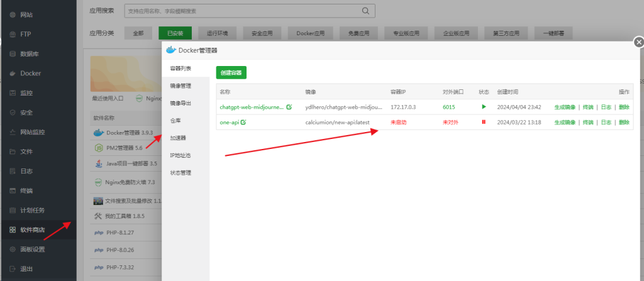
Task: Click the 创建容器 green button
Action: [231, 73]
